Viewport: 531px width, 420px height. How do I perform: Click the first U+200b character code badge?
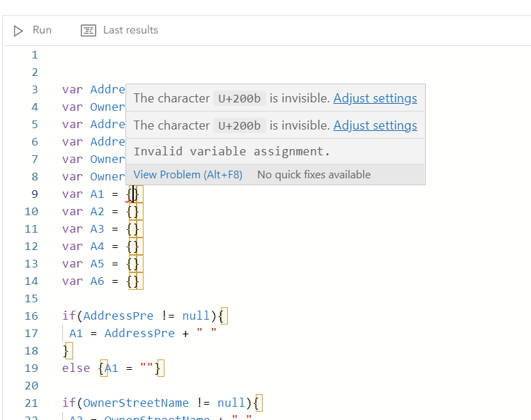(x=239, y=99)
